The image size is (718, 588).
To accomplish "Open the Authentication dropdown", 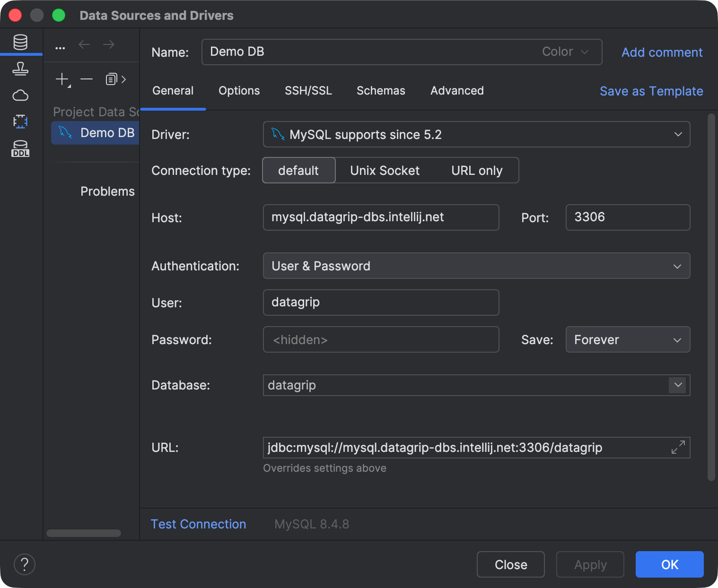I will [x=476, y=266].
